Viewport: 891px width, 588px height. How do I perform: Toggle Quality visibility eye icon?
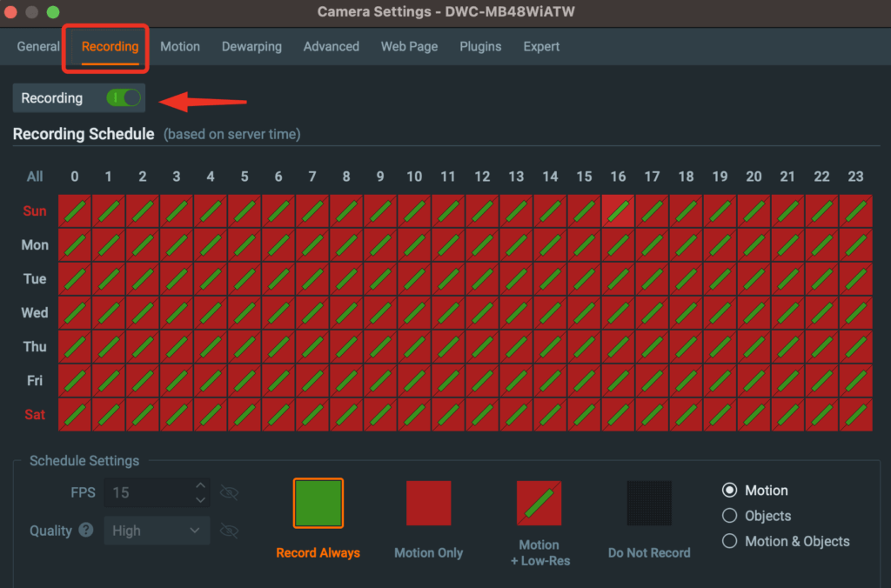229,531
